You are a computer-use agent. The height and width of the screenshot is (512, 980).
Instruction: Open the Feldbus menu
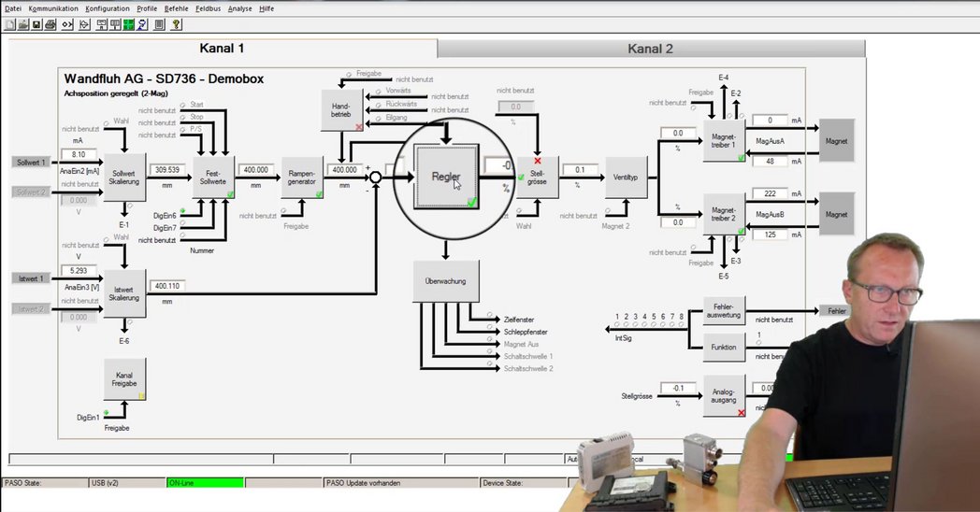[x=209, y=8]
